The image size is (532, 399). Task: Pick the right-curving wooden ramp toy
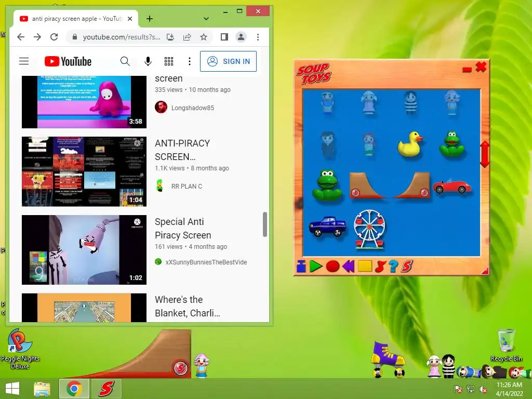coord(411,185)
